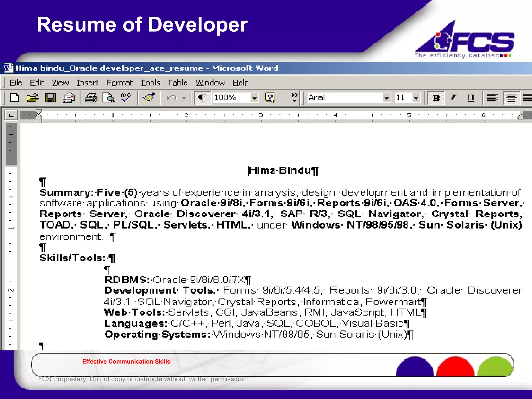Click 'Effective Communication Skills' red text
The width and height of the screenshot is (532, 399).
click(126, 362)
